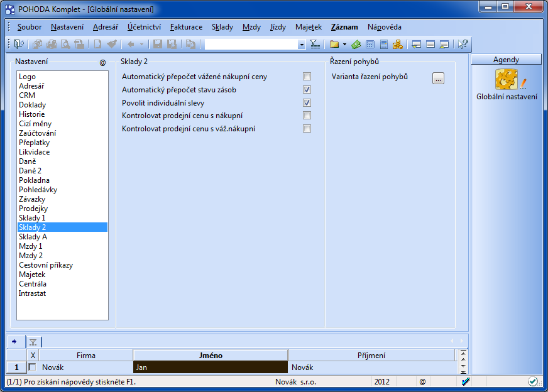Open the Sklady menu
The width and height of the screenshot is (548, 392).
point(222,27)
